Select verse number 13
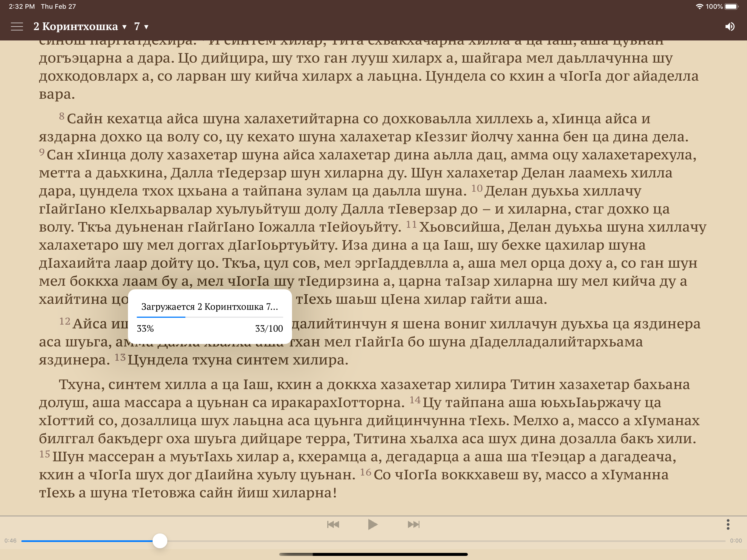This screenshot has width=747, height=560. [120, 357]
